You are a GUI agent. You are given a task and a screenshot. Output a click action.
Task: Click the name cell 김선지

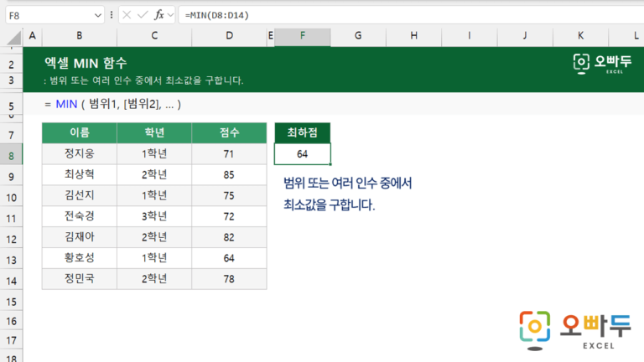(80, 195)
